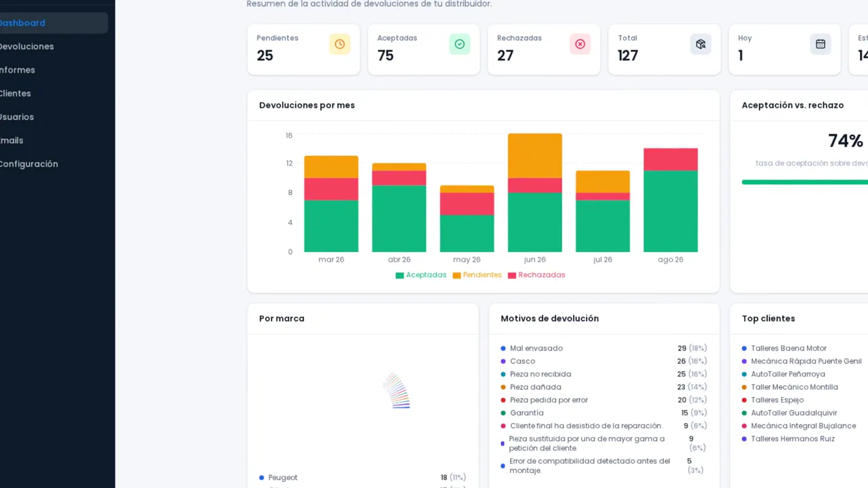The height and width of the screenshot is (488, 868).
Task: Click the Pendientes count 25
Action: (x=265, y=56)
